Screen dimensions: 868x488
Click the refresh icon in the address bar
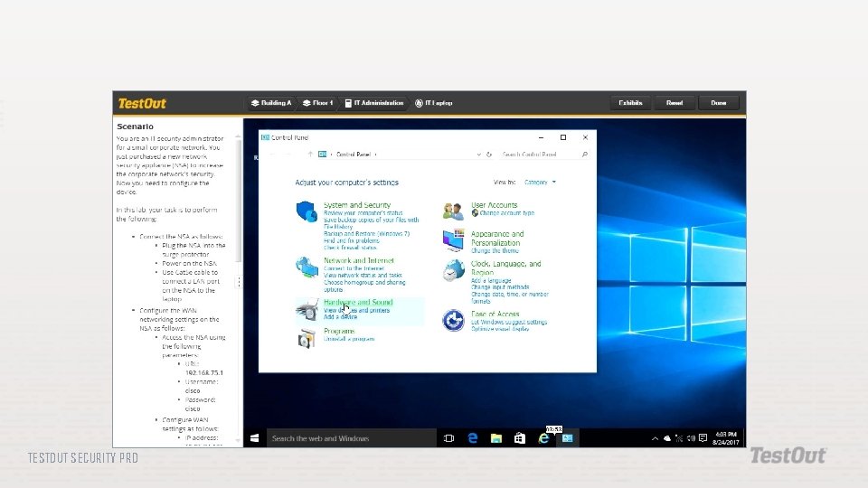489,155
